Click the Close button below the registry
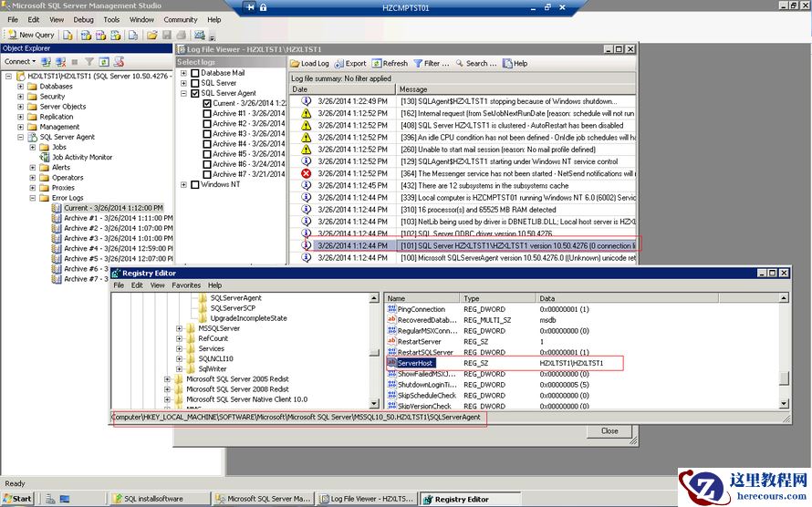The image size is (812, 507). point(609,431)
